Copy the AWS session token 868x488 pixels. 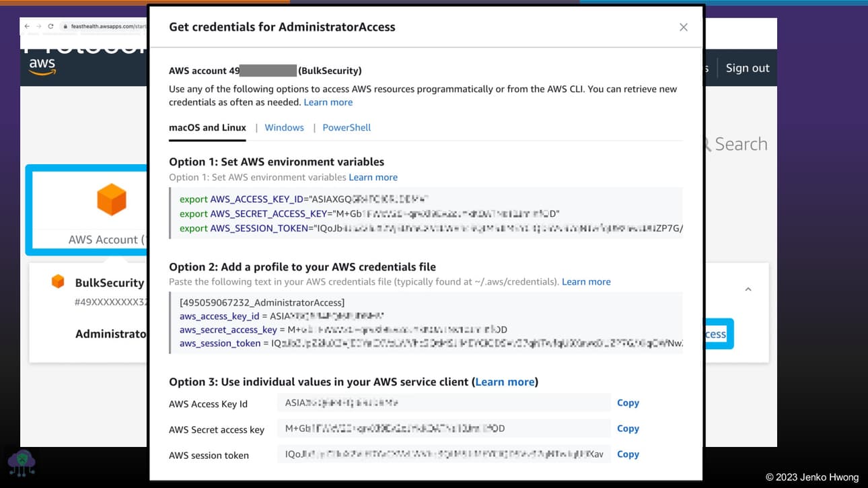coord(628,454)
